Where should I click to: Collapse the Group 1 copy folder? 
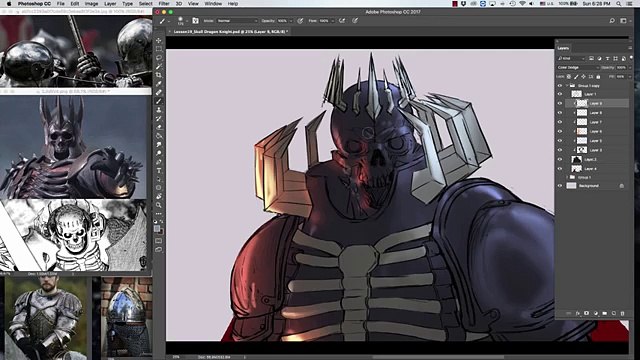(567, 86)
